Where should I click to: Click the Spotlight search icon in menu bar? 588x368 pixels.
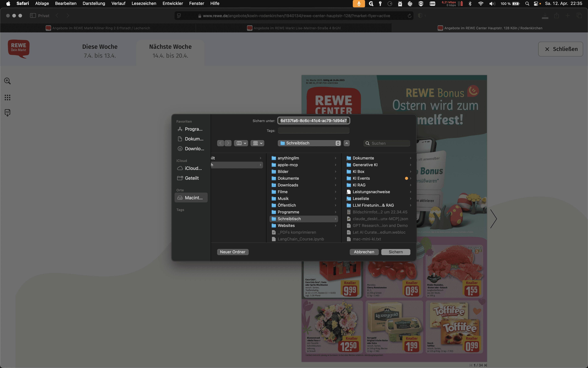[527, 3]
